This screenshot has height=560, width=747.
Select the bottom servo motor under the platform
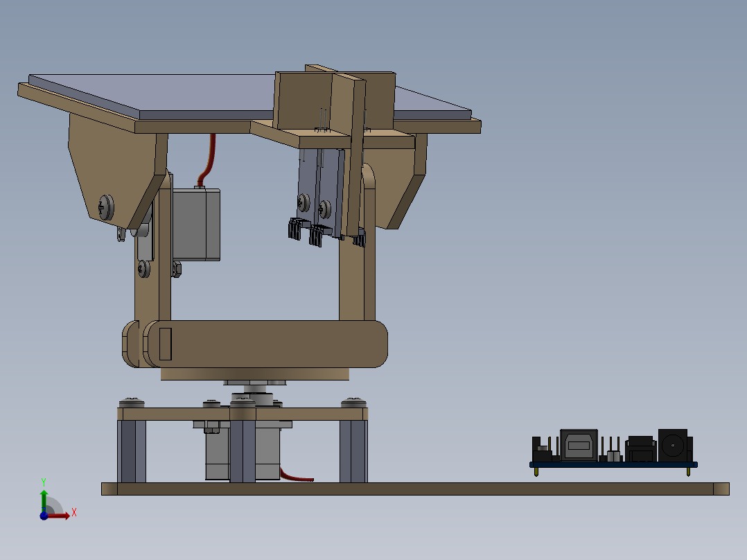point(267,453)
